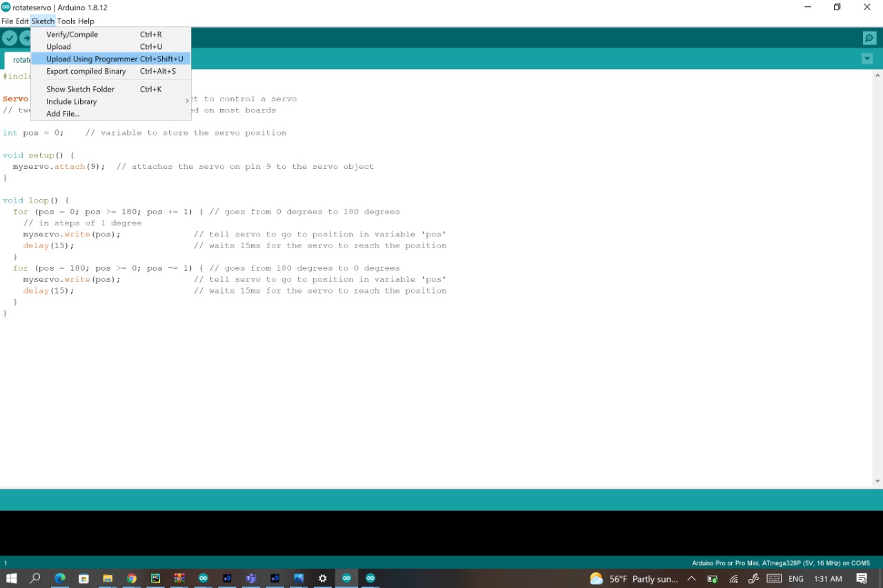Select Export compiled Binary menu entry
Screen dimensions: 883x588
[111, 72]
